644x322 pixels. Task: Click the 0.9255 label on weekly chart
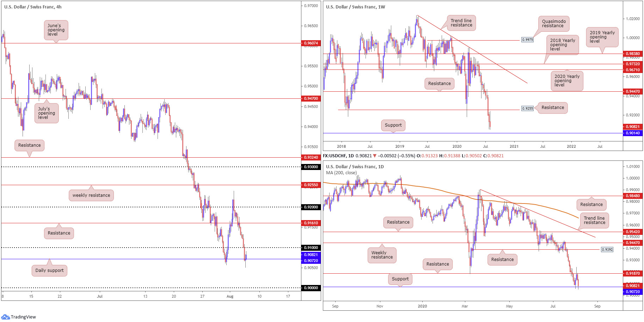coord(527,108)
